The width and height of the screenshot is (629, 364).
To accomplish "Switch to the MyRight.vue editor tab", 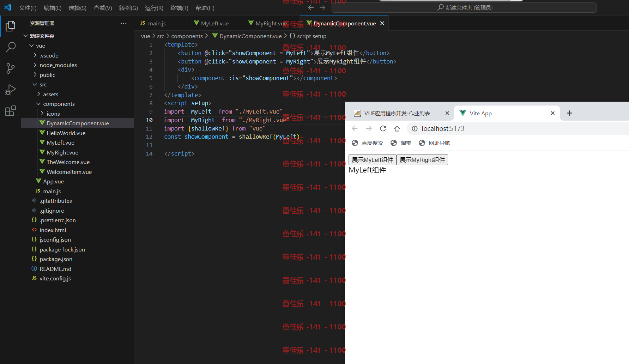I will [x=270, y=23].
